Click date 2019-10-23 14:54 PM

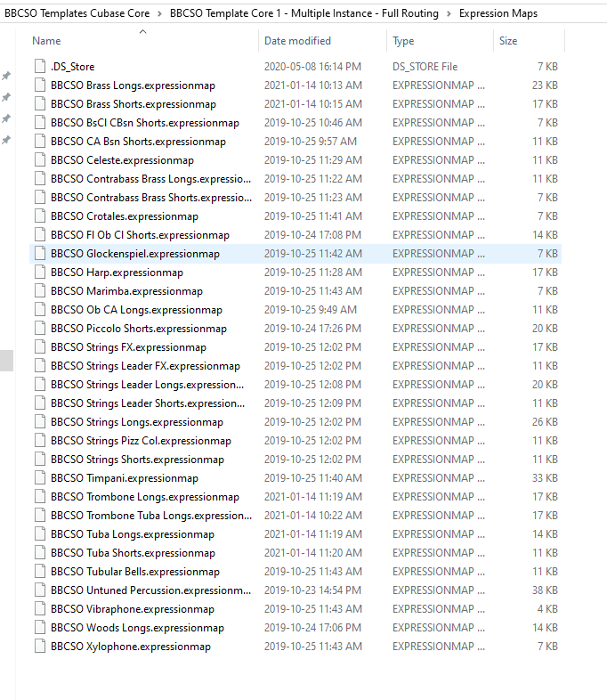pyautogui.click(x=312, y=590)
